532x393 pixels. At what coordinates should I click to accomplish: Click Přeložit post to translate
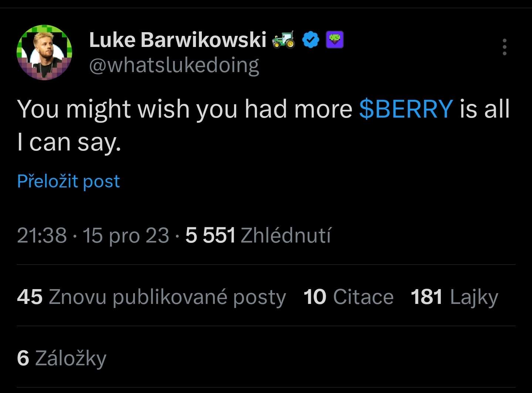[x=68, y=181]
